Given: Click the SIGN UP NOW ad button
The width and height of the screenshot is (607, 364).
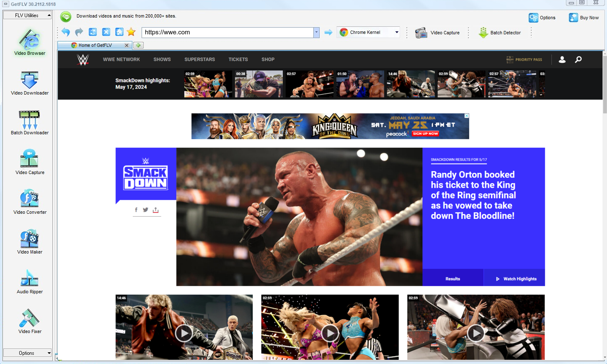Looking at the screenshot, I should pyautogui.click(x=425, y=133).
